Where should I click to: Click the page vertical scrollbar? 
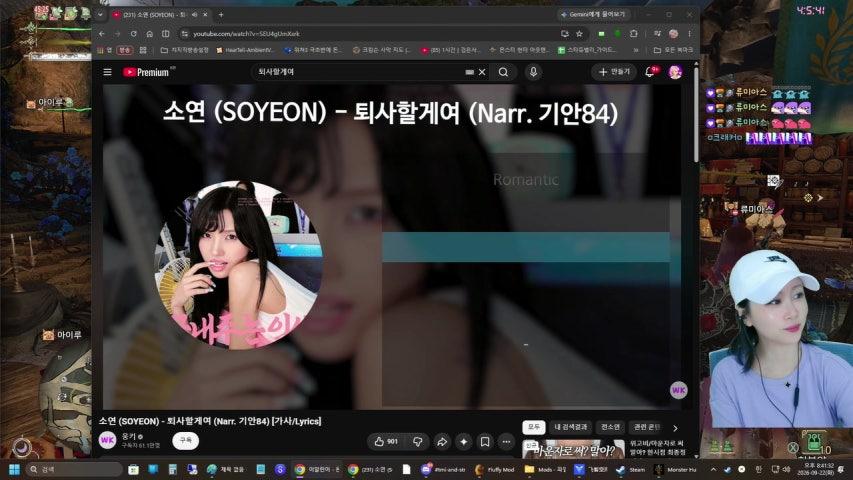(696, 114)
